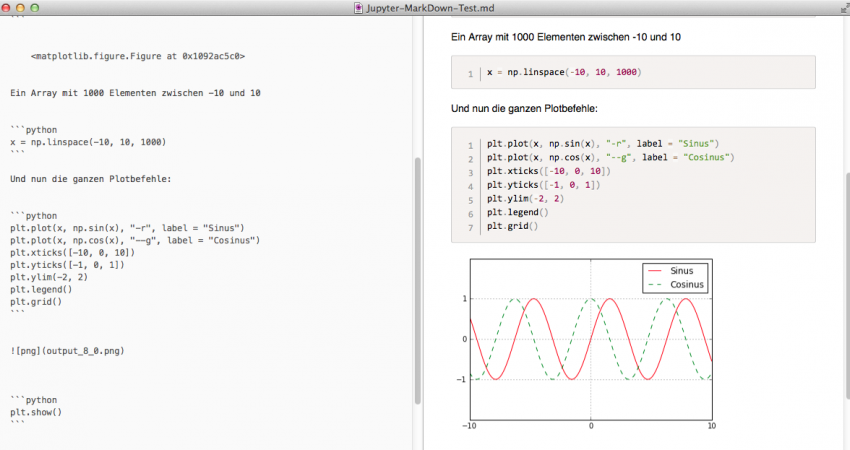The image size is (850, 450).
Task: Click the ![png](output_8_0.png) image link line
Action: [67, 351]
